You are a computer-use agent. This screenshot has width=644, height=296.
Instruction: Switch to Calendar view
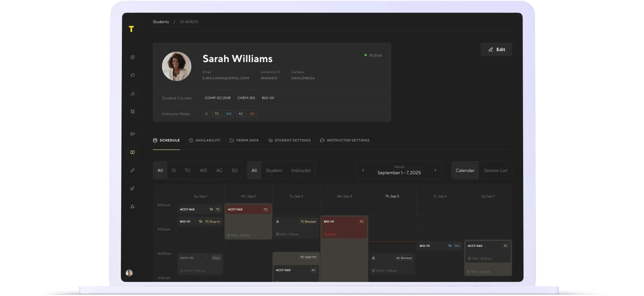point(465,170)
